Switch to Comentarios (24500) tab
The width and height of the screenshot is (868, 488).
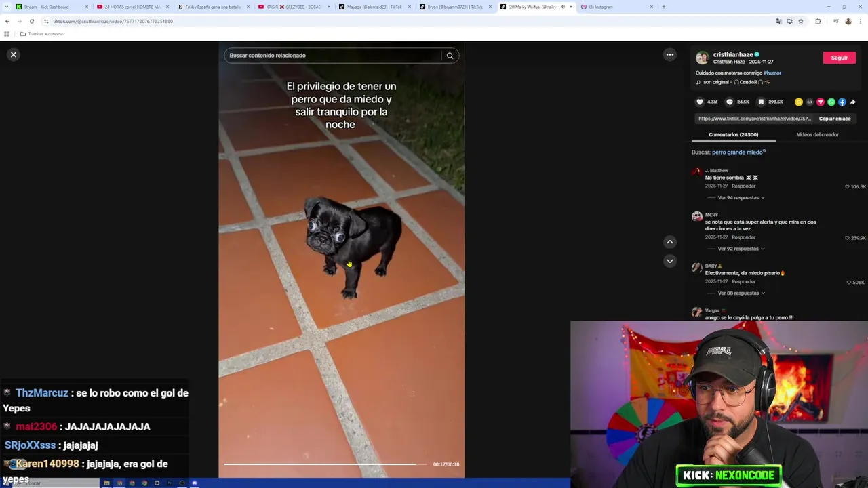tap(733, 134)
